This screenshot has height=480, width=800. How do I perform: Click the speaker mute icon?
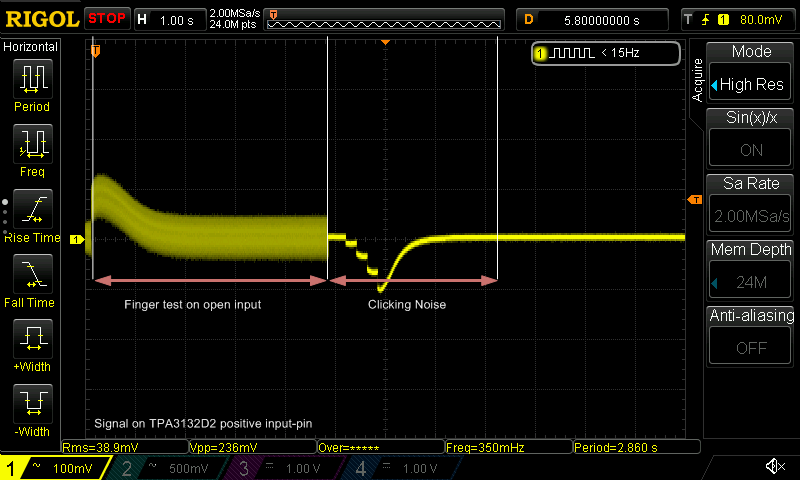tap(774, 467)
